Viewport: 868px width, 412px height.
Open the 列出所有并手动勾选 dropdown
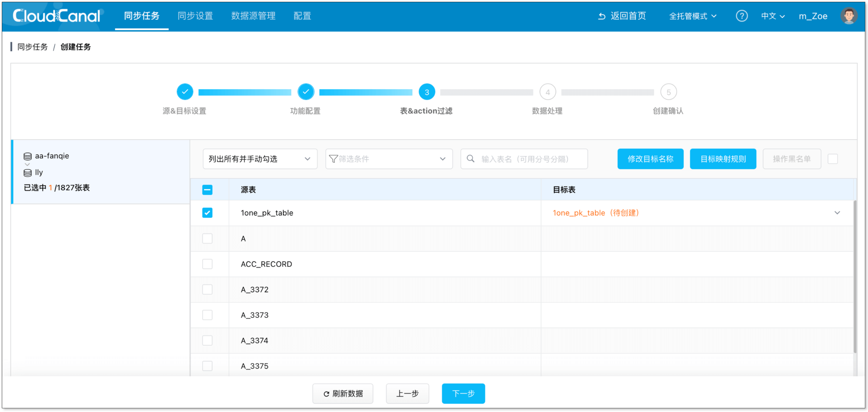[x=260, y=159]
